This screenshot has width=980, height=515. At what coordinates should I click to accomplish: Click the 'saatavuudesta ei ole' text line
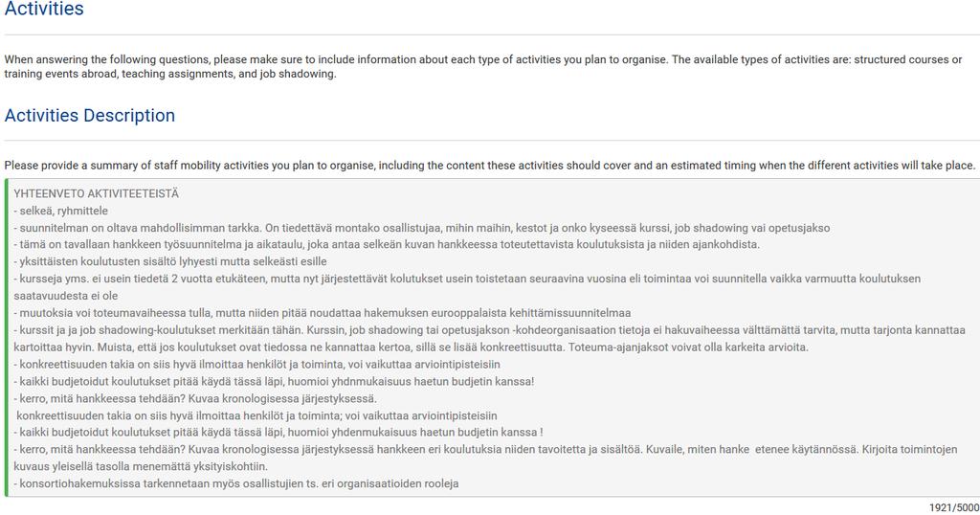pyautogui.click(x=66, y=296)
